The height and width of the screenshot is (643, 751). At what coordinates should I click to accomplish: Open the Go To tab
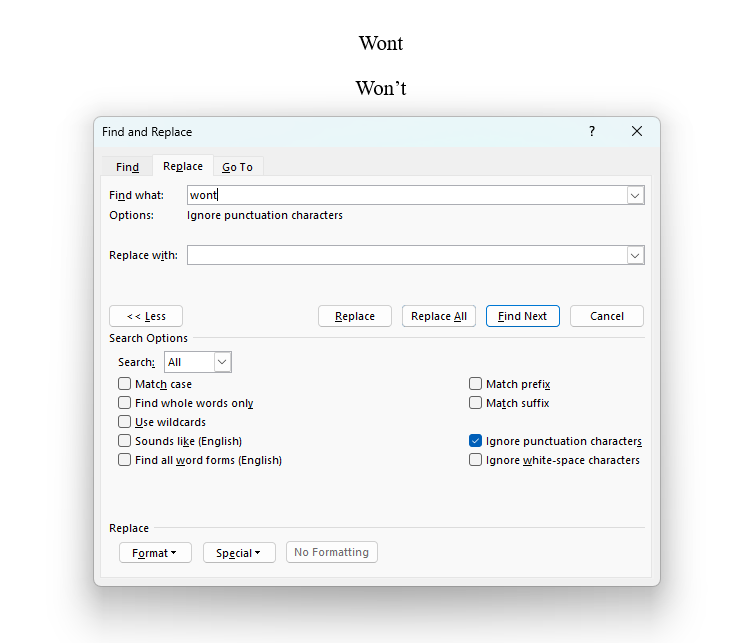(x=237, y=167)
